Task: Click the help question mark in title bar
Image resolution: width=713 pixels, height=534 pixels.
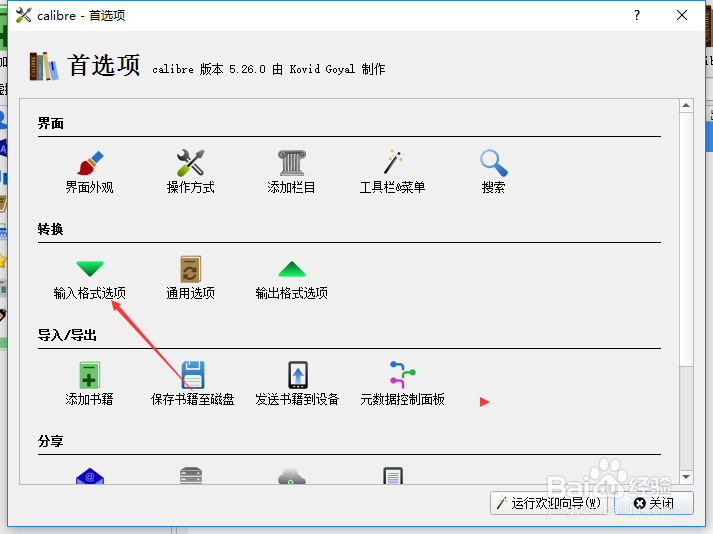Action: click(637, 15)
